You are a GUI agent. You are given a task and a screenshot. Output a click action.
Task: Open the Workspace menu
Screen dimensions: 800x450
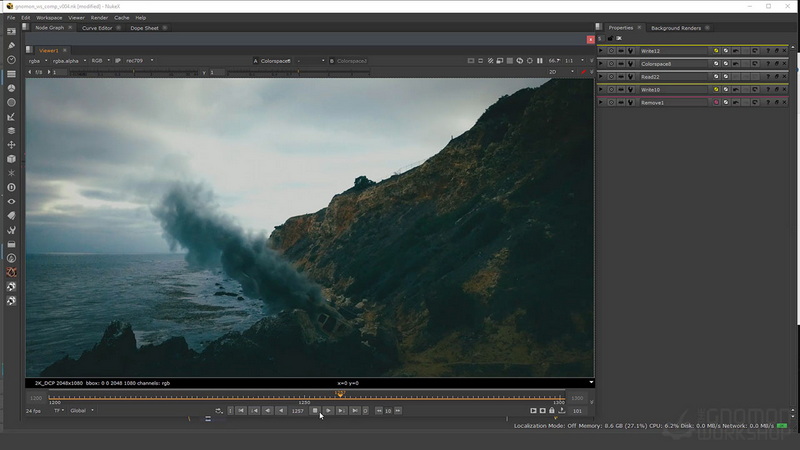[49, 18]
